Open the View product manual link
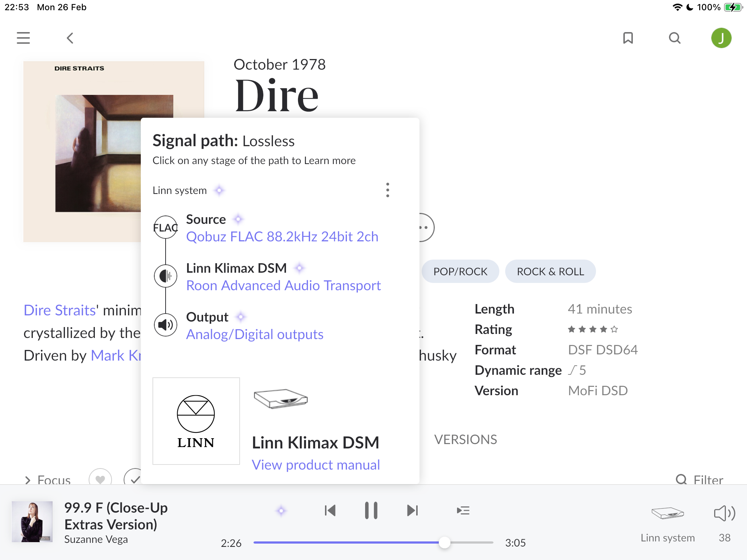 (316, 465)
